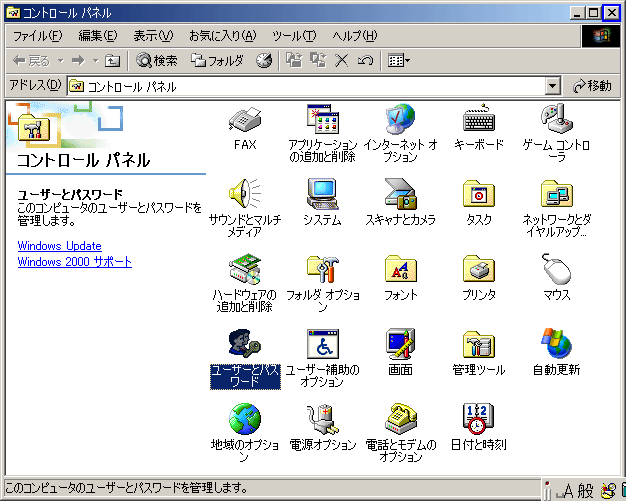
Task: Click the forward arrow button
Action: pos(78,61)
